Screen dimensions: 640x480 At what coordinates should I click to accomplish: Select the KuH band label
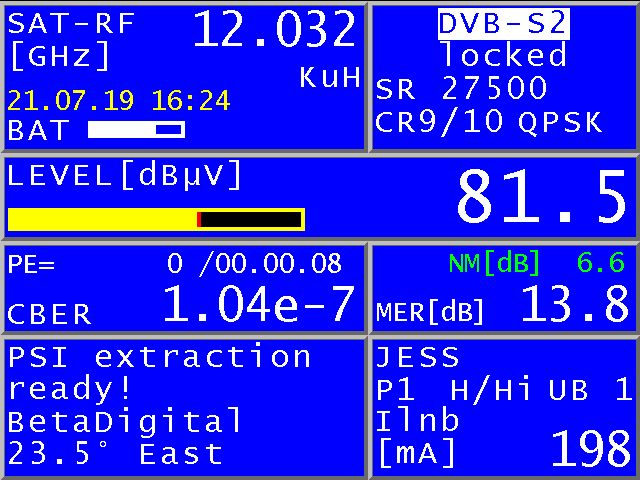pyautogui.click(x=330, y=79)
